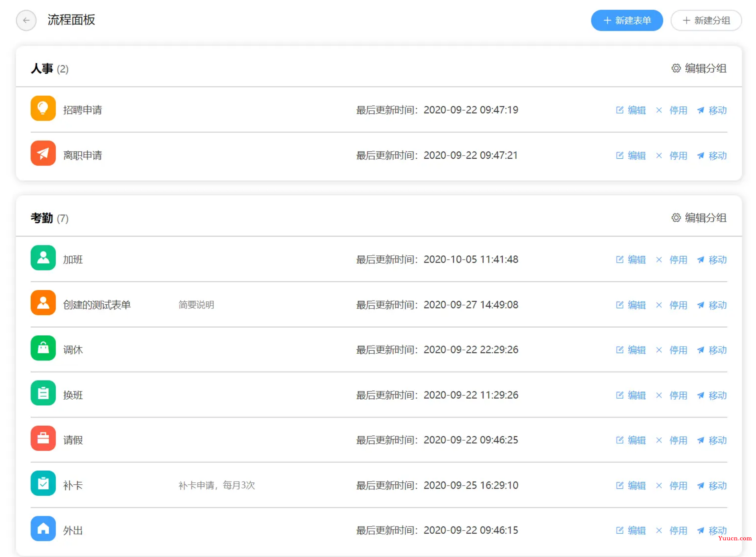Disable the 外出 form via 停用

(x=671, y=530)
